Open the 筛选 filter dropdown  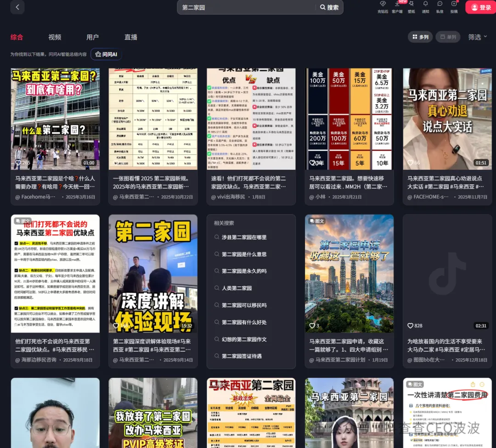(476, 37)
